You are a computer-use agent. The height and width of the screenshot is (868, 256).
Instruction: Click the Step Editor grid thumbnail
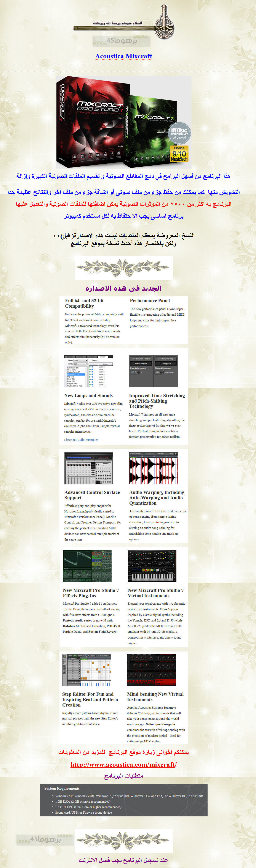(x=87, y=670)
